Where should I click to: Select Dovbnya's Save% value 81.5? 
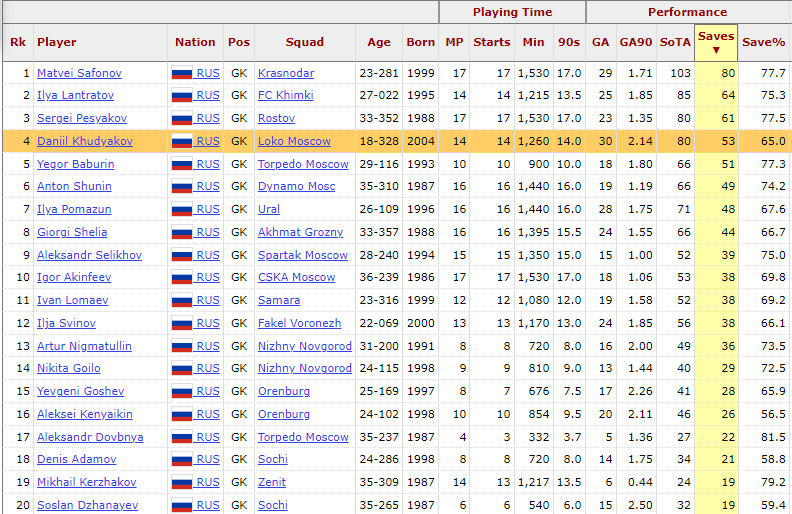tap(773, 437)
